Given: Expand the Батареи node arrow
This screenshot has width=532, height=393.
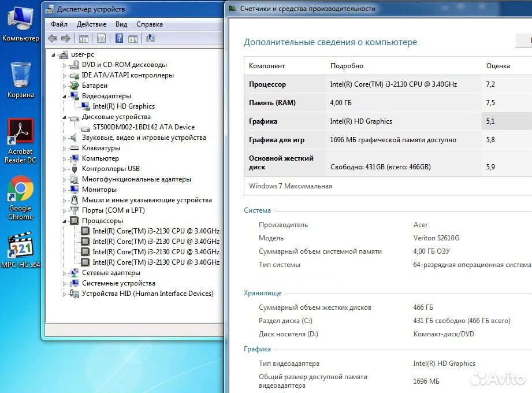Looking at the screenshot, I should click(64, 86).
